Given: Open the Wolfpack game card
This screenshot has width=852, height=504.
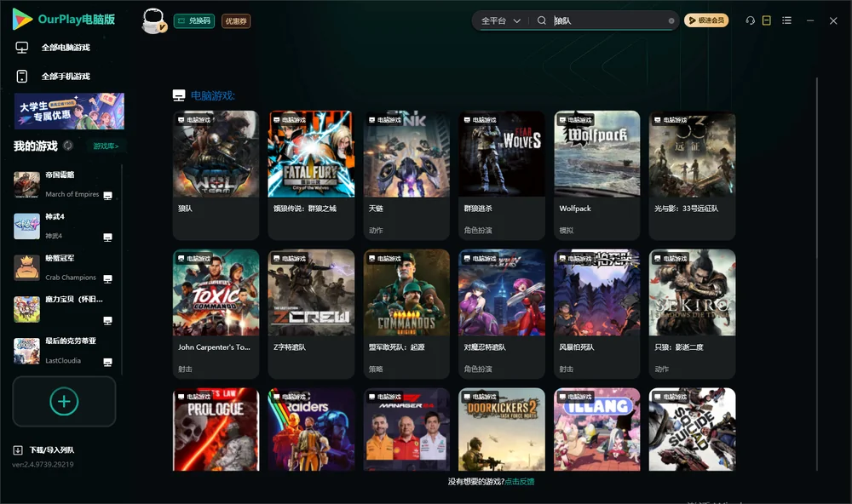Looking at the screenshot, I should pos(597,175).
